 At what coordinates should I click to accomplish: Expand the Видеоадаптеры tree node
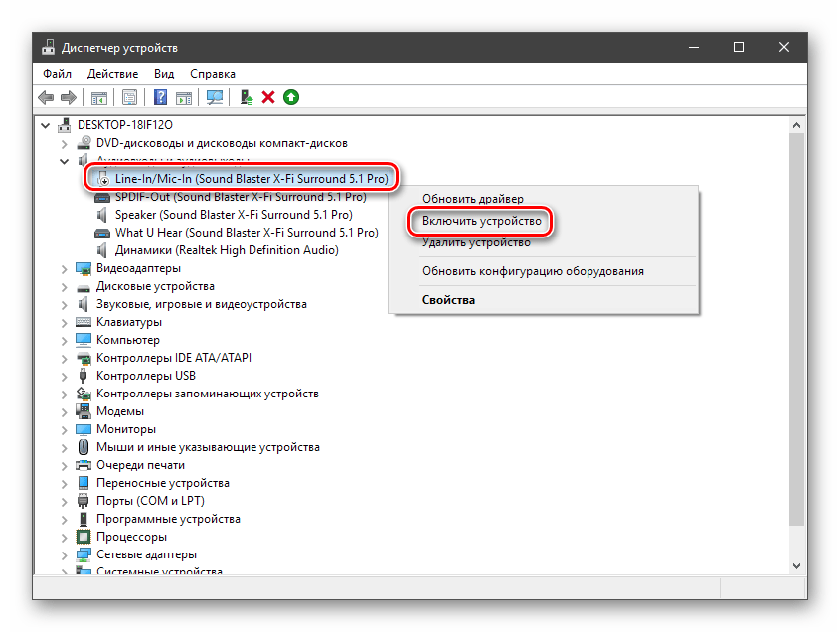click(65, 268)
